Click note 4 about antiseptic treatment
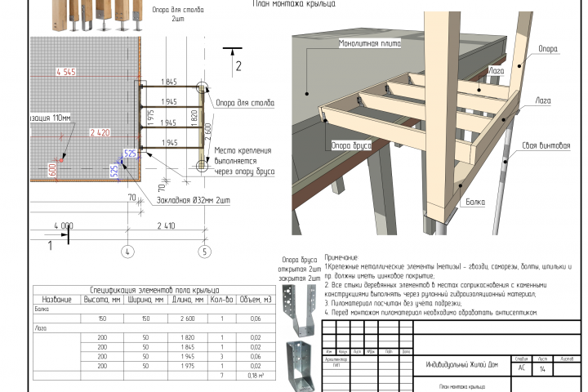Screen dimensions: 588x392 (431, 312)
